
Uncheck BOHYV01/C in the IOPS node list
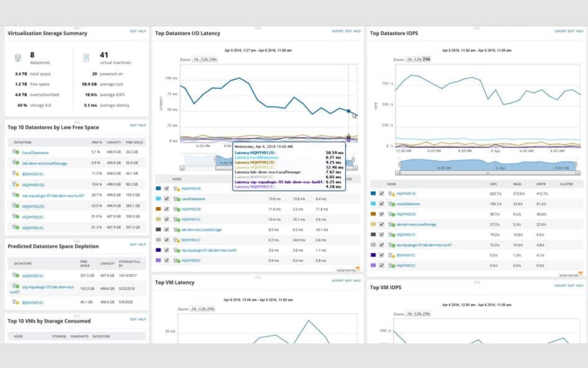pos(381,255)
